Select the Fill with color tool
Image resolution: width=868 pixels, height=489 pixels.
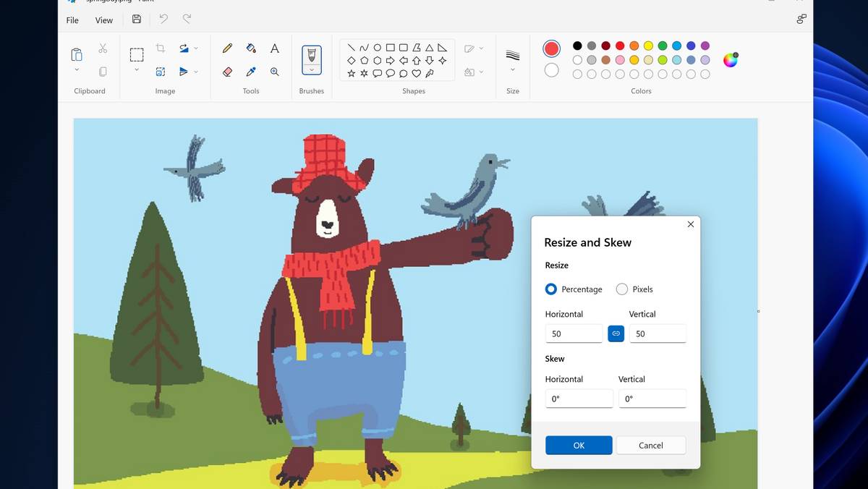pos(251,48)
